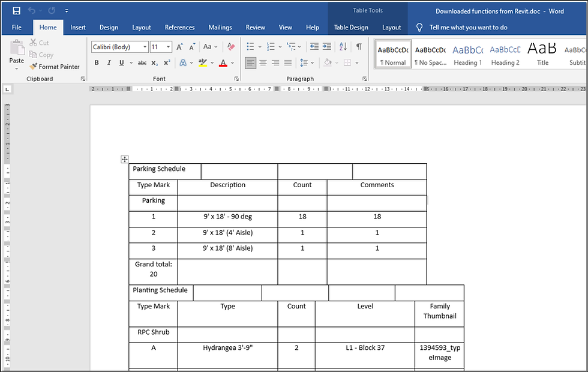
Task: Click the Lightbulb Tell me icon
Action: 419,28
